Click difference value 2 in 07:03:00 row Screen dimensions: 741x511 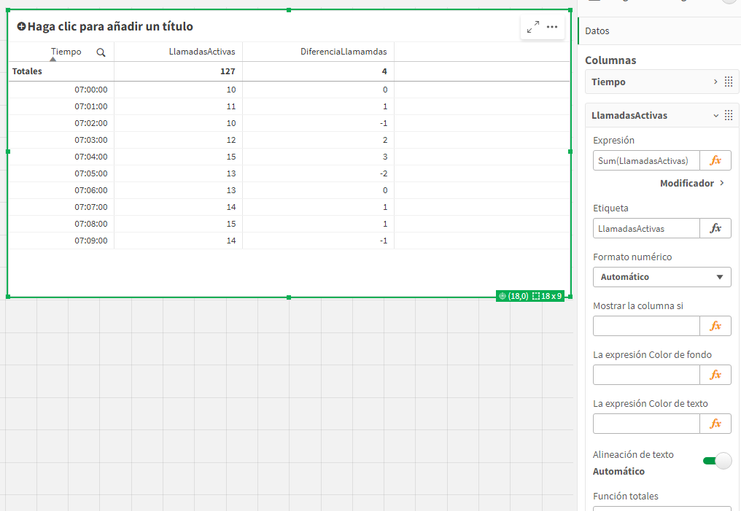(x=385, y=140)
